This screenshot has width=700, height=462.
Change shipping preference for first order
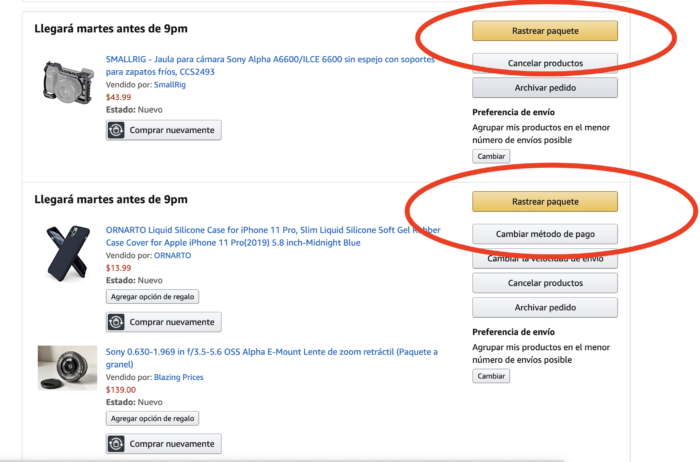[x=491, y=156]
